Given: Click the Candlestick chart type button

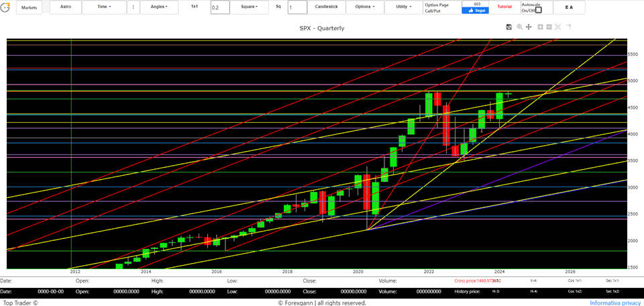Looking at the screenshot, I should coord(327,7).
